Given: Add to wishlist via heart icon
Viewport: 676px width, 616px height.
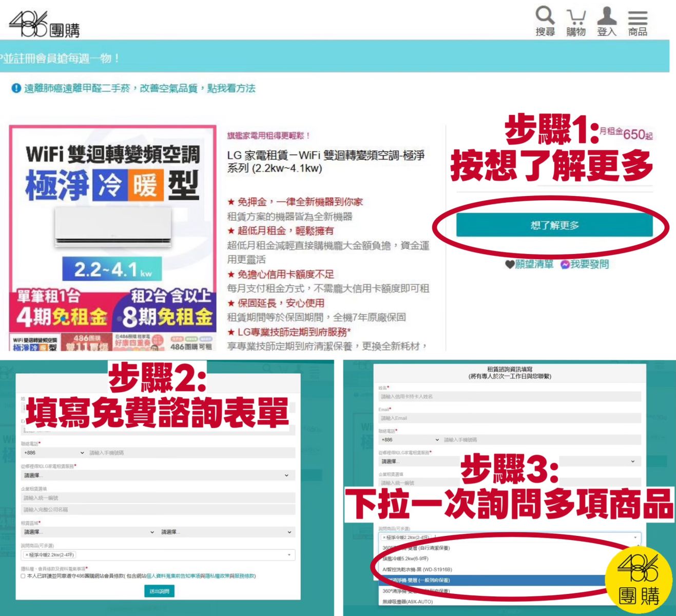Looking at the screenshot, I should 509,264.
